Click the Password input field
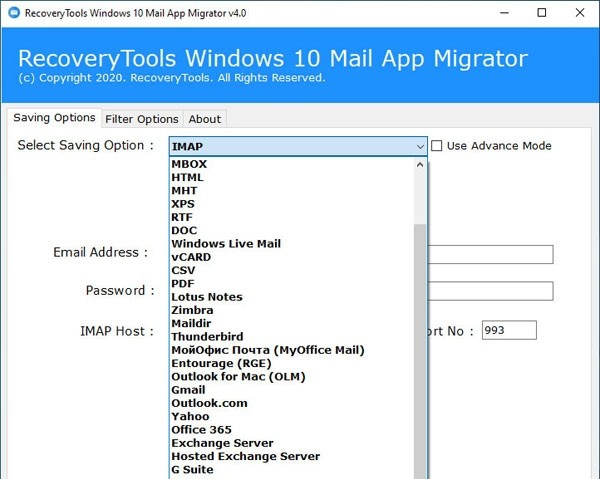Image resolution: width=600 pixels, height=479 pixels. point(491,291)
